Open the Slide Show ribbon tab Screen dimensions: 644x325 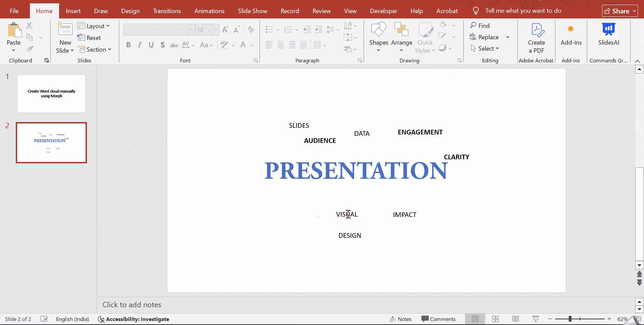click(252, 10)
